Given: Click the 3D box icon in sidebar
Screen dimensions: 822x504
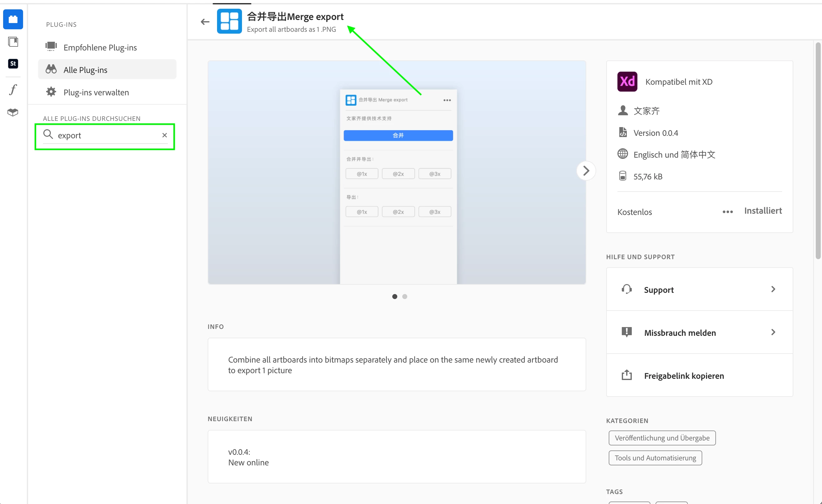Looking at the screenshot, I should [13, 112].
